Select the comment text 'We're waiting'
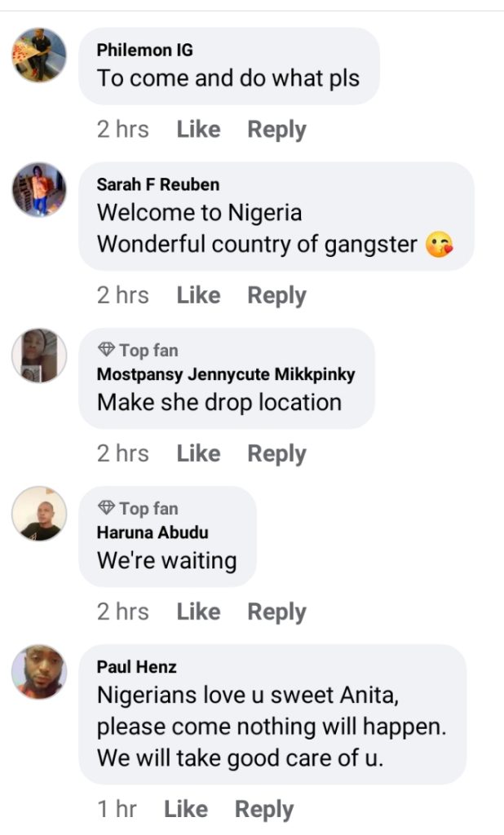Image resolution: width=504 pixels, height=835 pixels. pyautogui.click(x=166, y=560)
